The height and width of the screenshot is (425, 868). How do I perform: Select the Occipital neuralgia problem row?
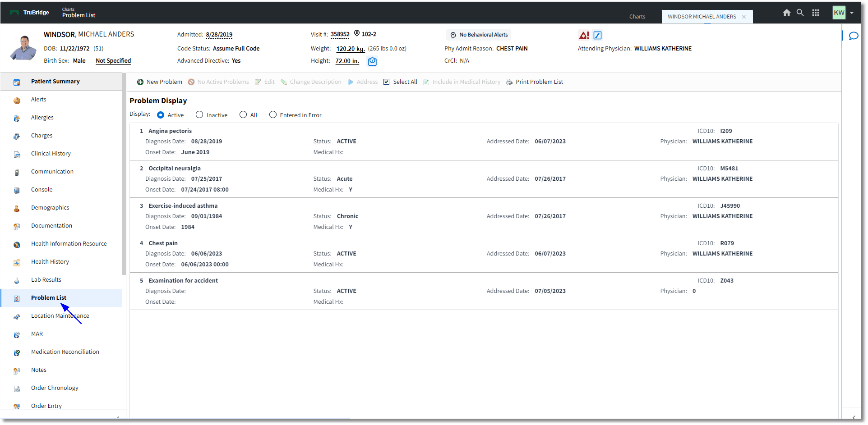pyautogui.click(x=484, y=179)
